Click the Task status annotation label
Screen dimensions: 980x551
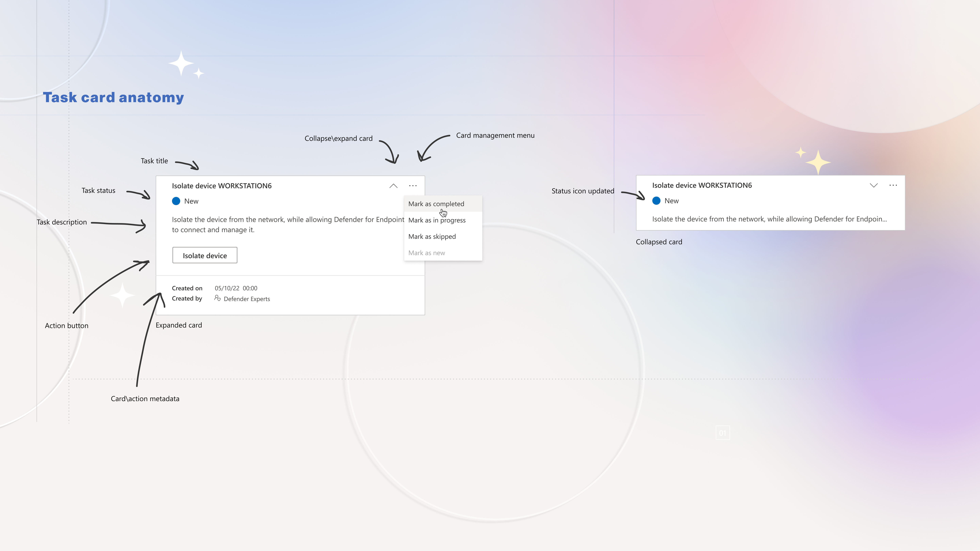click(x=98, y=190)
